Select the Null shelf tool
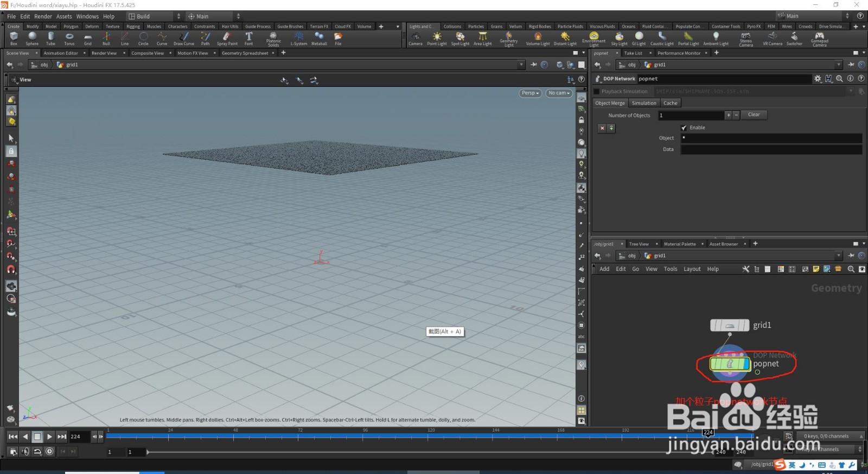868x474 pixels. point(106,38)
